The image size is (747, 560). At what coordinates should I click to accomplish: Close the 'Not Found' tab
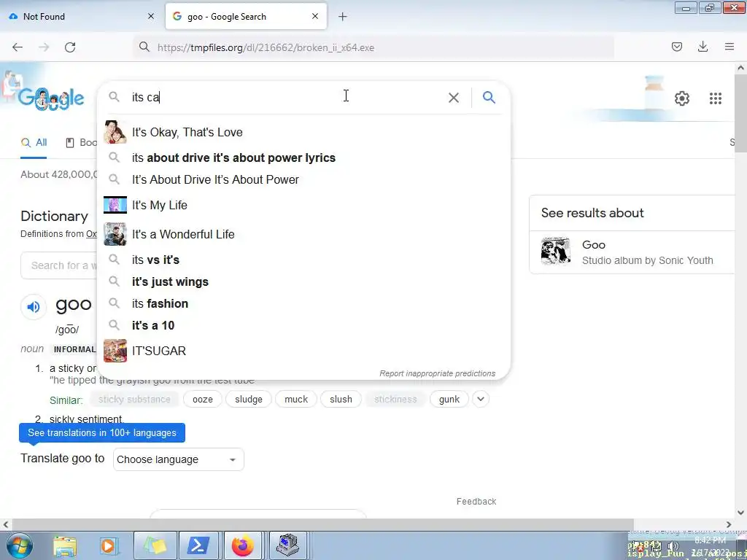pos(151,16)
